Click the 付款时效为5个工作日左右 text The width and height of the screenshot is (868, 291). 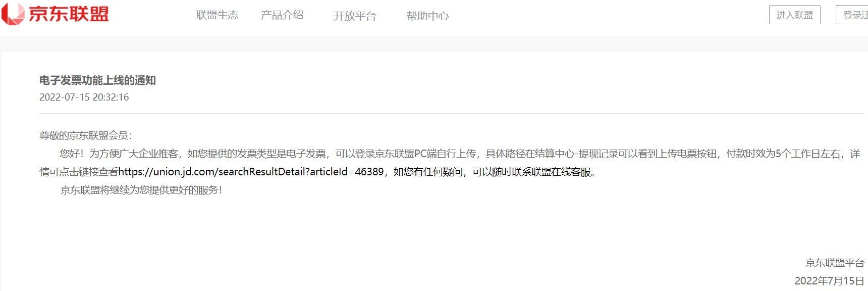click(x=784, y=154)
